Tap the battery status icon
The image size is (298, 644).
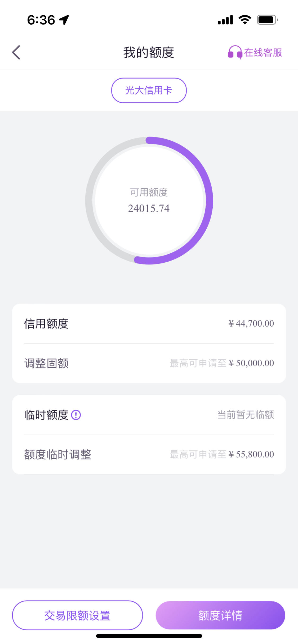point(267,20)
